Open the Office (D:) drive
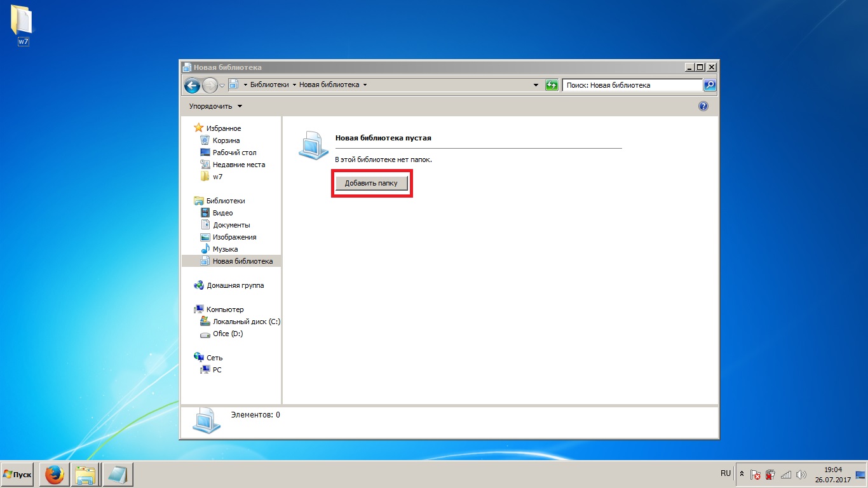Image resolution: width=868 pixels, height=488 pixels. (x=227, y=334)
